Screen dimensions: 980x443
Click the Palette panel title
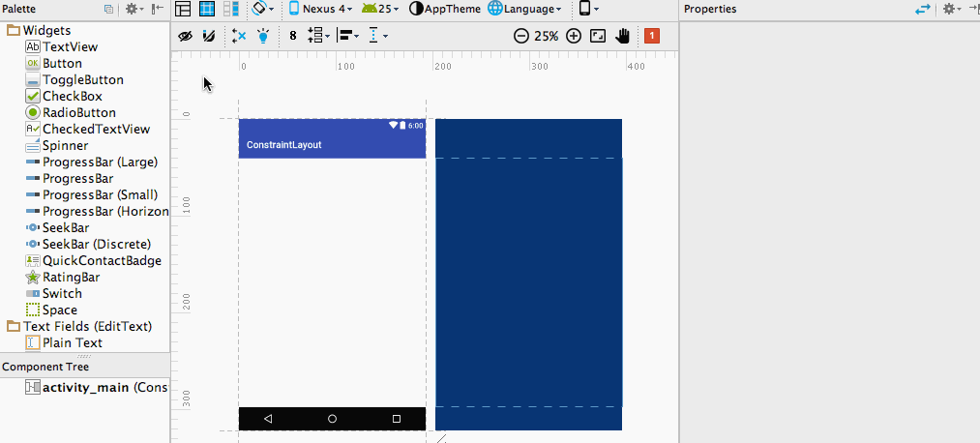click(19, 9)
